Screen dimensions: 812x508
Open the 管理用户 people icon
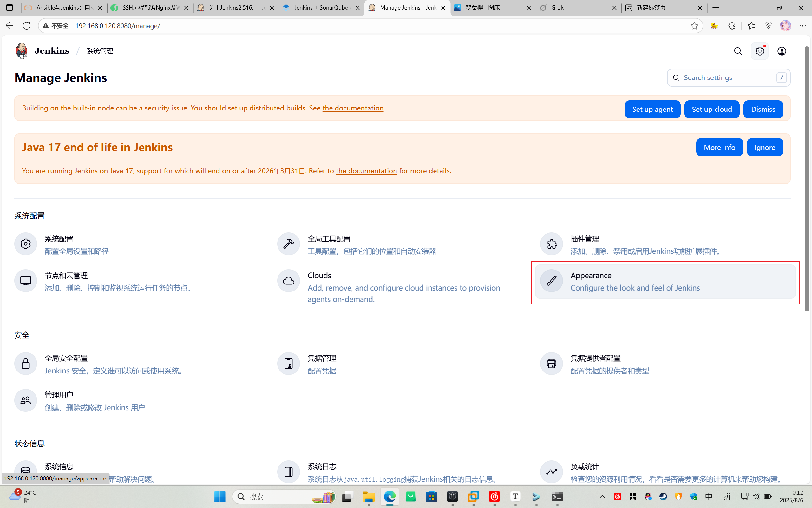click(x=25, y=400)
